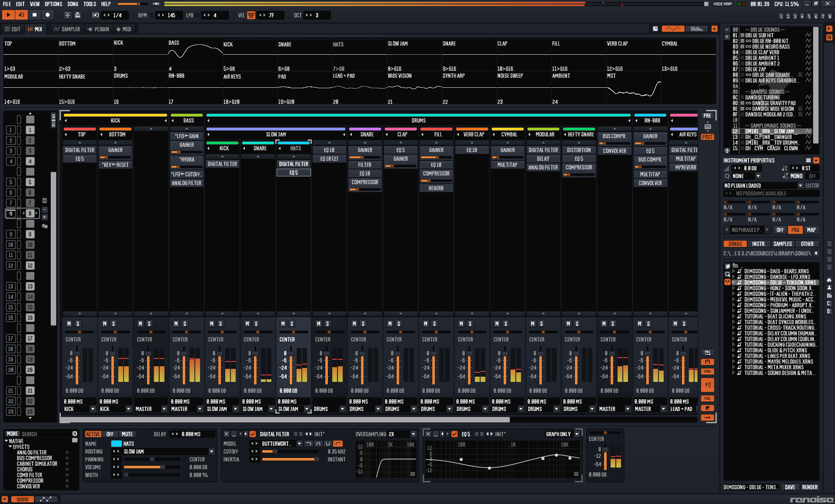835x504 pixels.
Task: Collapse the Native device tree
Action: click(x=7, y=441)
